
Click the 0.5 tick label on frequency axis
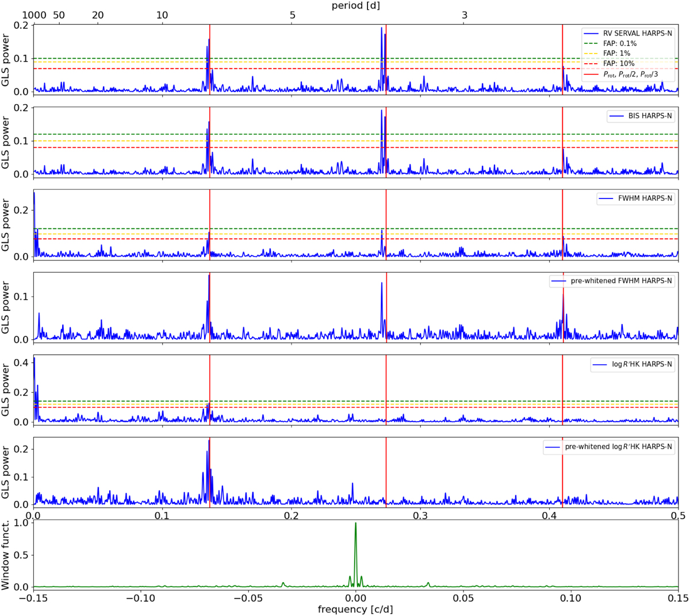click(678, 515)
